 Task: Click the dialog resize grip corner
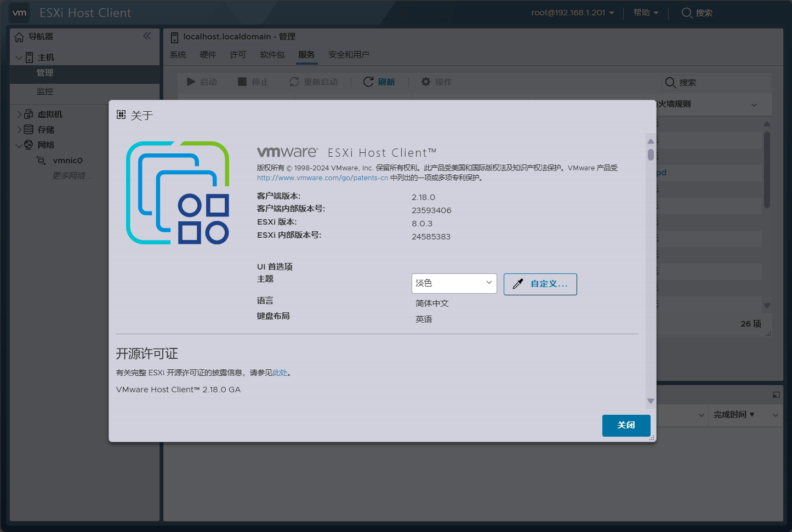click(652, 438)
